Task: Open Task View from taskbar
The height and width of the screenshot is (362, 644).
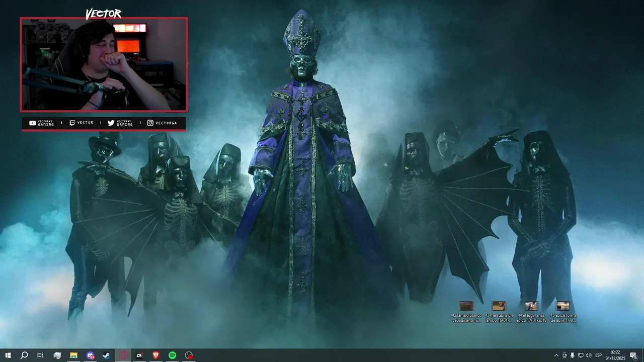Action: click(40, 355)
